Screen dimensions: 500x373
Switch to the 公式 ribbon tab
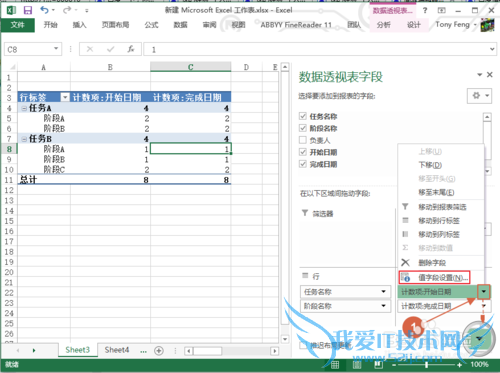[x=151, y=25]
